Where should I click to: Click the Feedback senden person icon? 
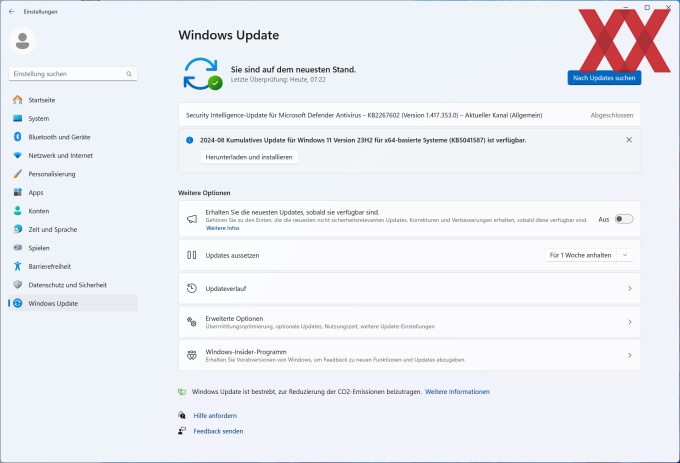[x=182, y=431]
